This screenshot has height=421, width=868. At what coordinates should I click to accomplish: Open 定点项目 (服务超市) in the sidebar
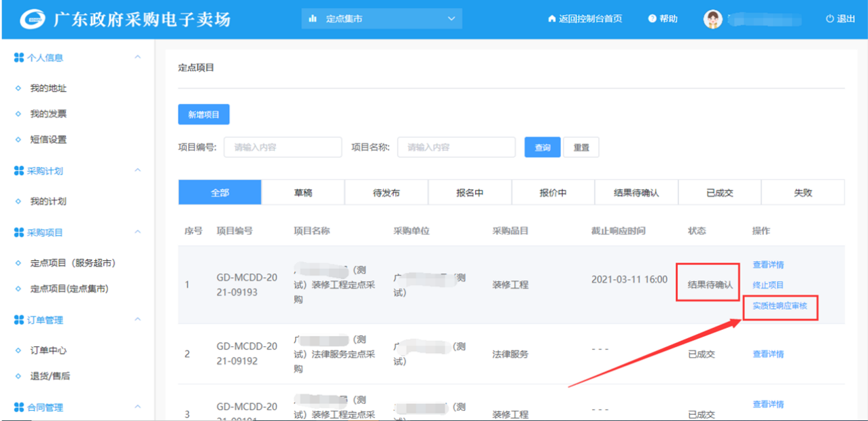tap(77, 263)
